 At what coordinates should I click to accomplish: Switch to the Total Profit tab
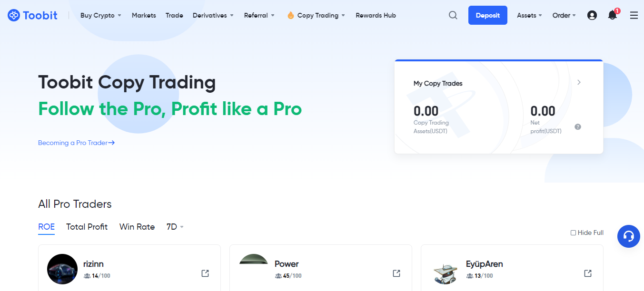tap(87, 227)
